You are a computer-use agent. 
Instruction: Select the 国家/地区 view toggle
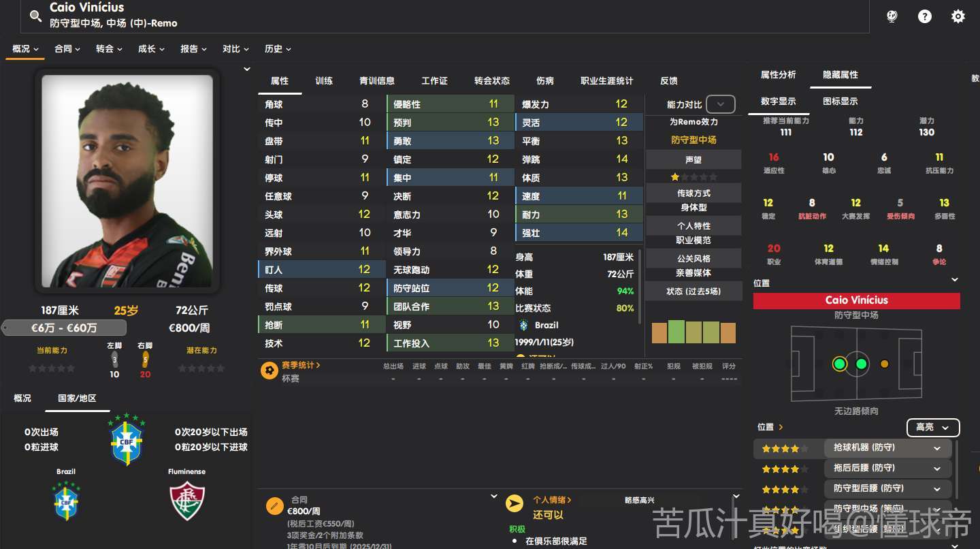[x=77, y=398]
